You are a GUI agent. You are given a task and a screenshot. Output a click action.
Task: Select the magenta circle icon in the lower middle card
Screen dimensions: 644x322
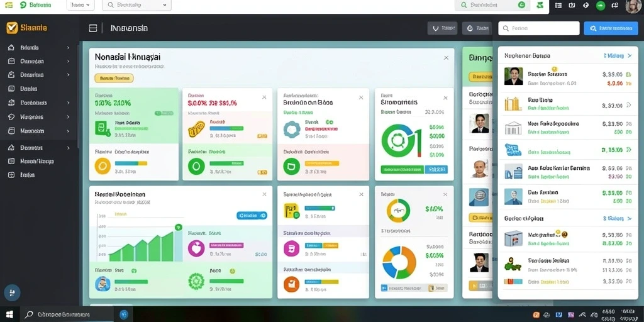pos(291,248)
